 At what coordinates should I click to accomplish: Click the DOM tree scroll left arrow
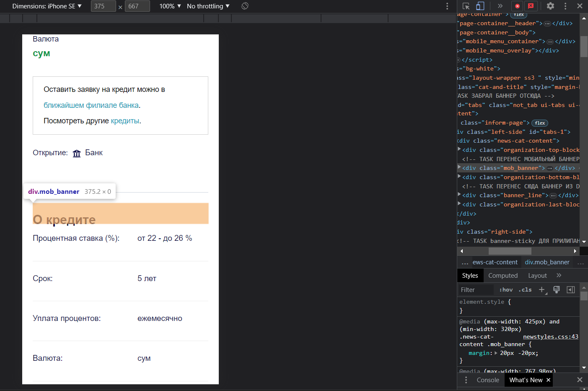(x=461, y=251)
